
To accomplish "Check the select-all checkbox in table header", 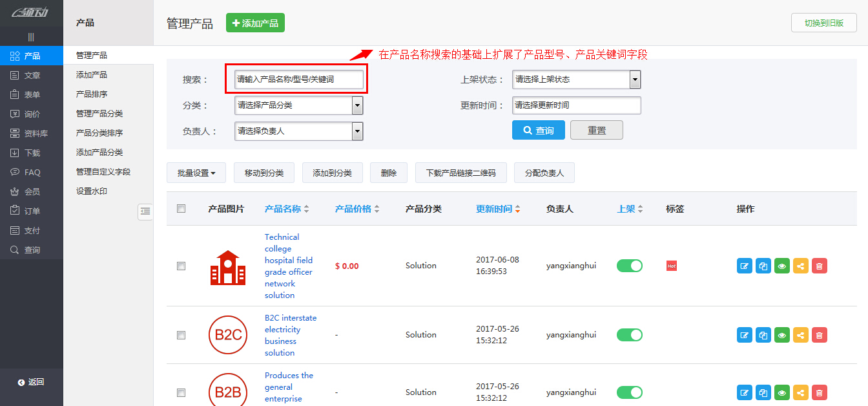I will click(x=181, y=208).
